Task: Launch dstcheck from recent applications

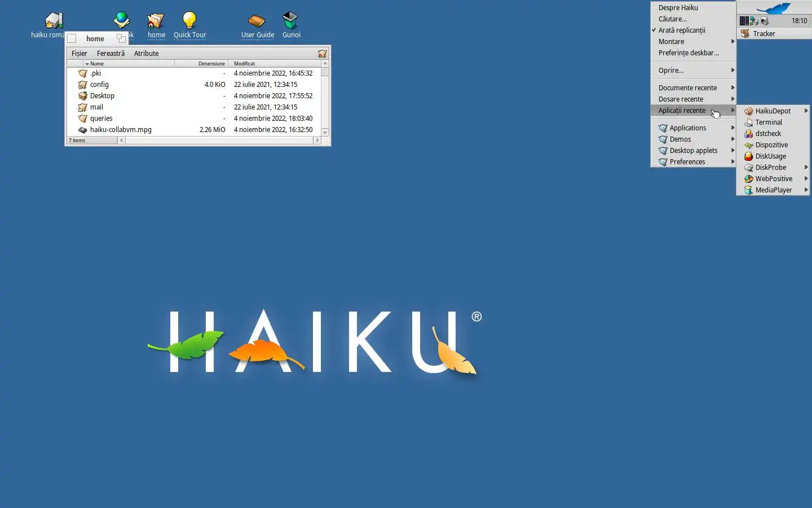Action: pyautogui.click(x=773, y=134)
